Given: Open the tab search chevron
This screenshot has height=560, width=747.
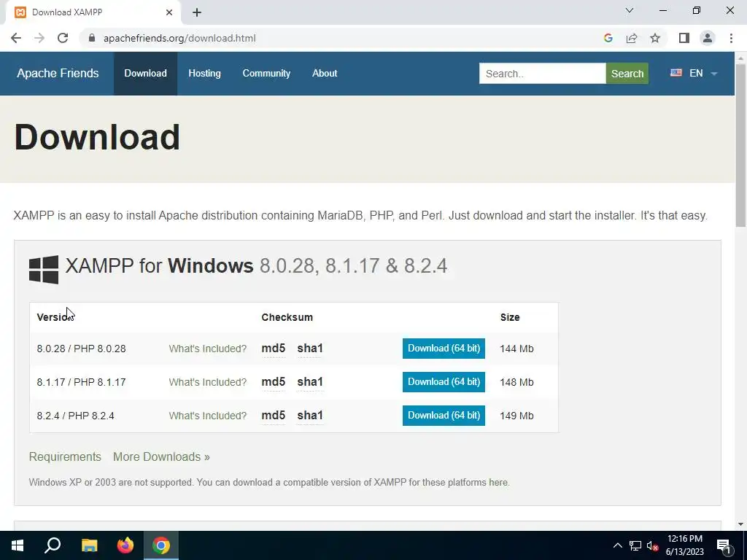Looking at the screenshot, I should 630,10.
